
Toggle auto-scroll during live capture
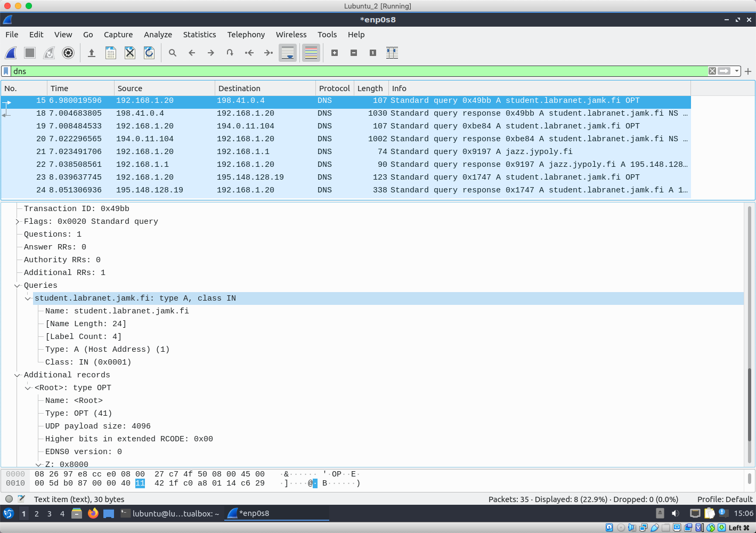coord(288,53)
